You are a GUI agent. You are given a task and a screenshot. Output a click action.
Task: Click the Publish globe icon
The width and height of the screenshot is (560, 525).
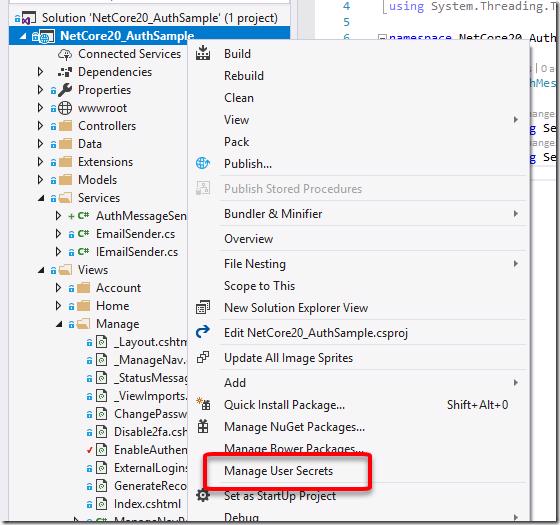[203, 163]
